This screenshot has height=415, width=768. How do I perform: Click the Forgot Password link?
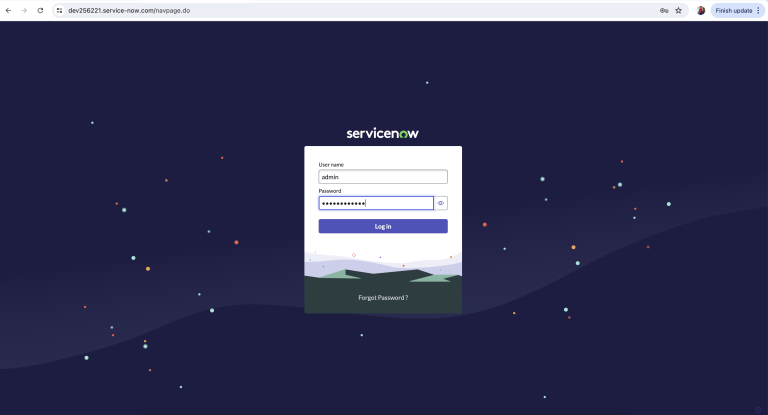pyautogui.click(x=383, y=298)
